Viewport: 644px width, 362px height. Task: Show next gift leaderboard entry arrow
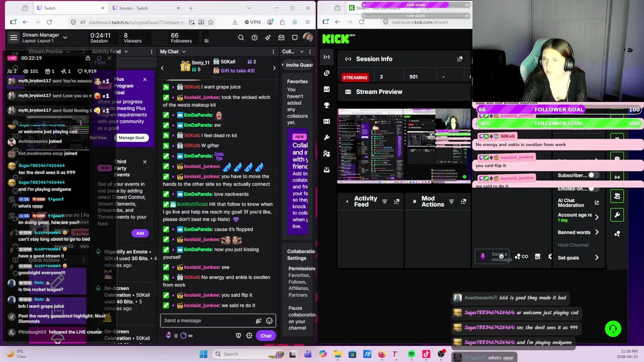pyautogui.click(x=274, y=68)
